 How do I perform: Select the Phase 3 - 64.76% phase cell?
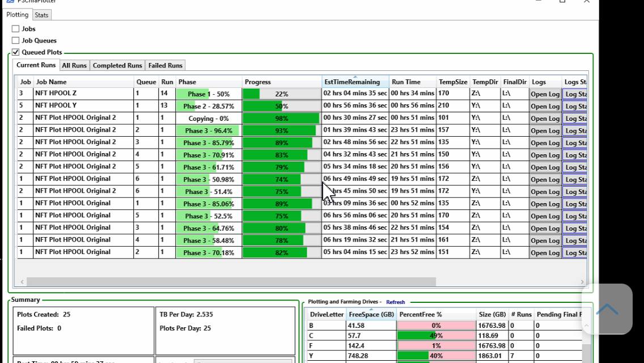click(209, 229)
